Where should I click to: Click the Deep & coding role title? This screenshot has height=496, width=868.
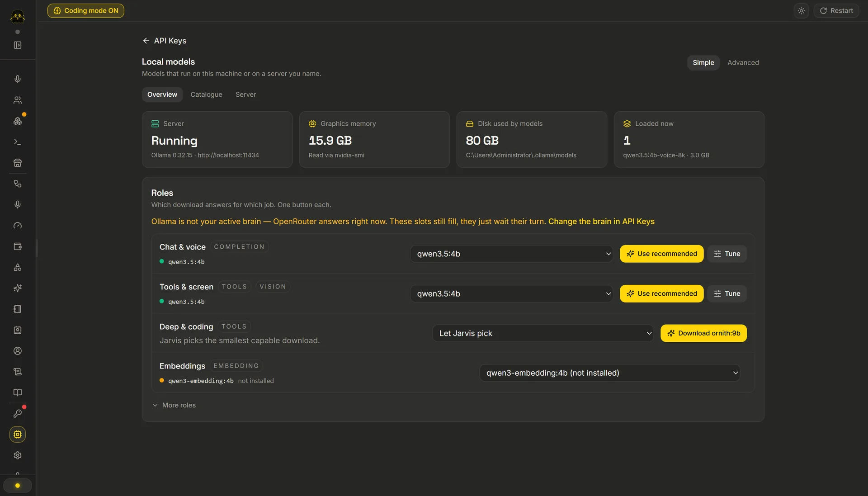186,327
